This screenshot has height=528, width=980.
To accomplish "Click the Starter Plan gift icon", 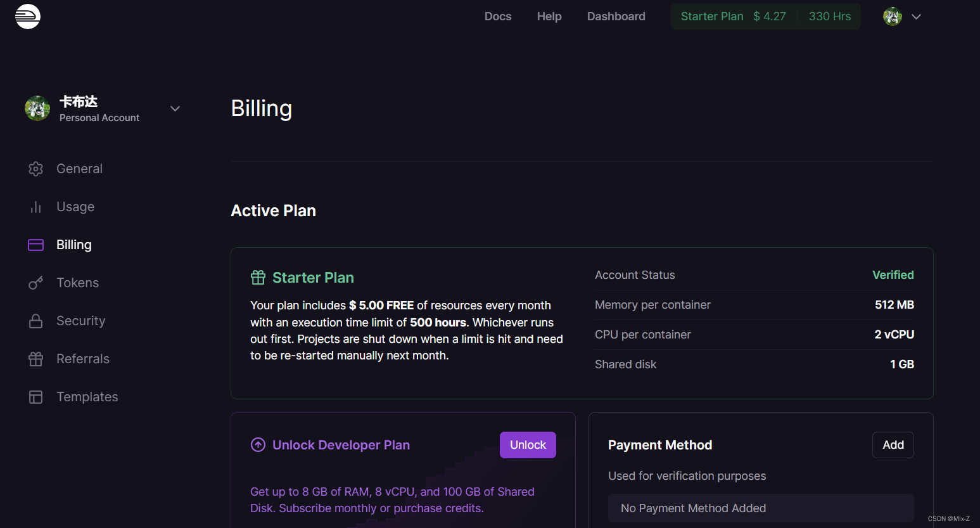I will click(258, 278).
